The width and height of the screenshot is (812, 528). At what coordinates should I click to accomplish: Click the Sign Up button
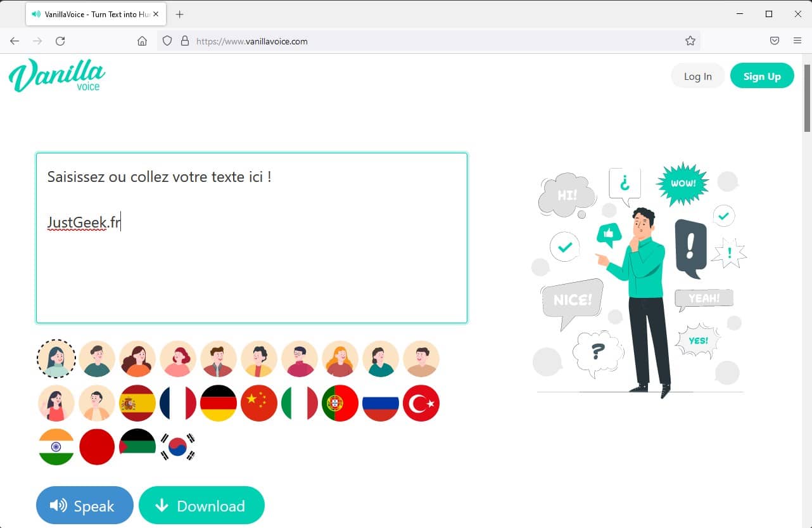coord(762,76)
